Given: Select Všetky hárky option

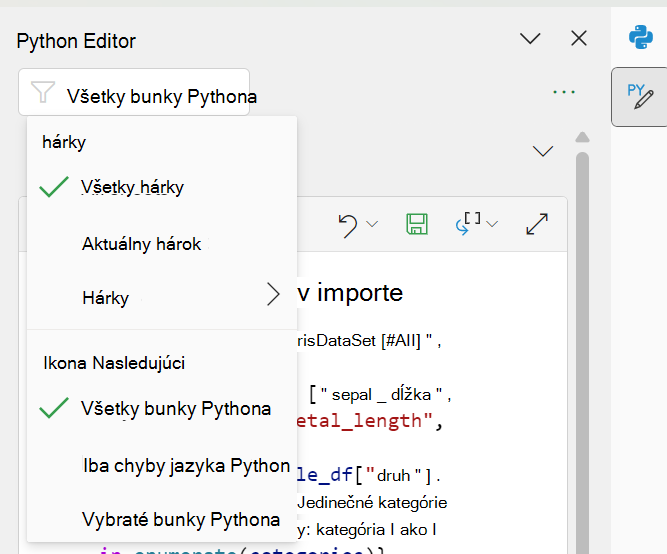Looking at the screenshot, I should [162, 187].
